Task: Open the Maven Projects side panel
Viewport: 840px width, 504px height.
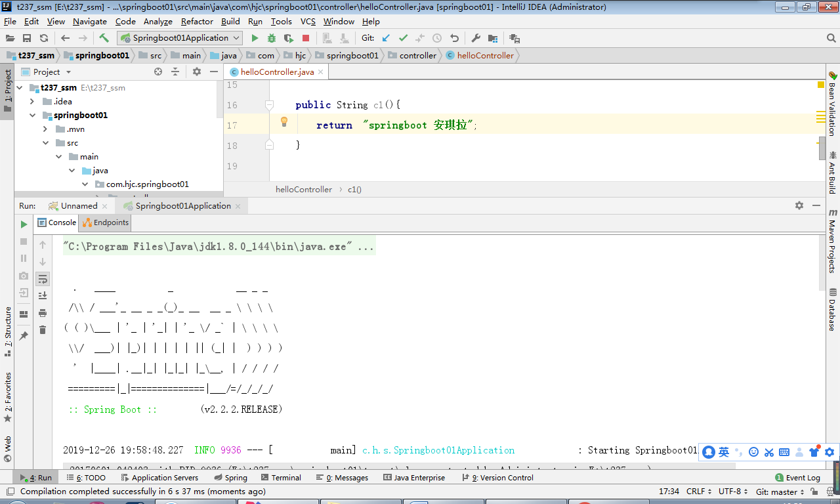Action: 832,240
